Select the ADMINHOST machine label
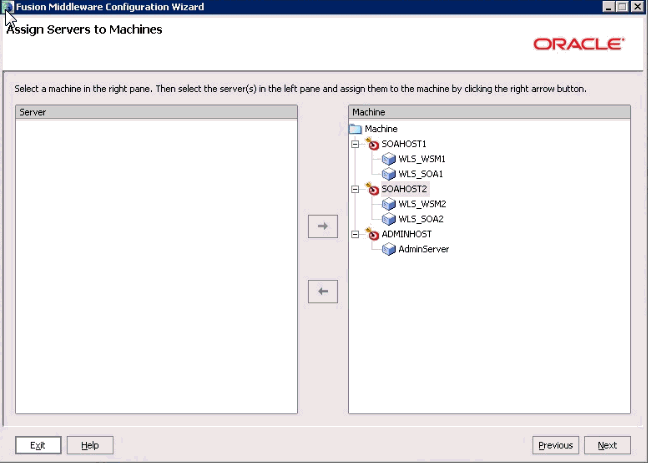The image size is (648, 463). (407, 234)
